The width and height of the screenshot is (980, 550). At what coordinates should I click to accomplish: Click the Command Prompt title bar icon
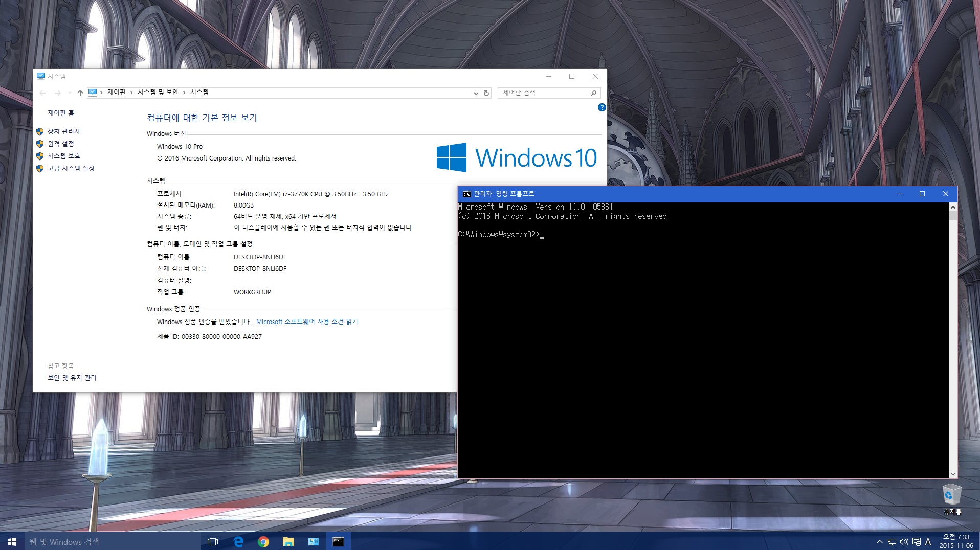466,194
